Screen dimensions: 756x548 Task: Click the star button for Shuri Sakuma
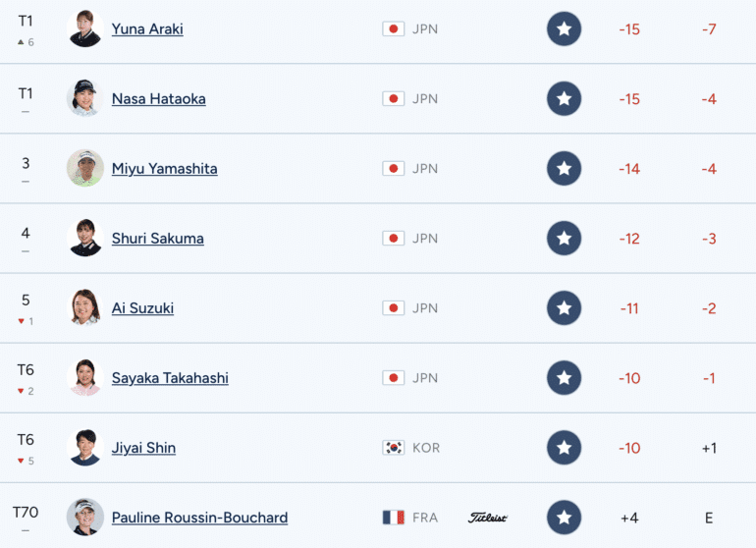pyautogui.click(x=564, y=239)
